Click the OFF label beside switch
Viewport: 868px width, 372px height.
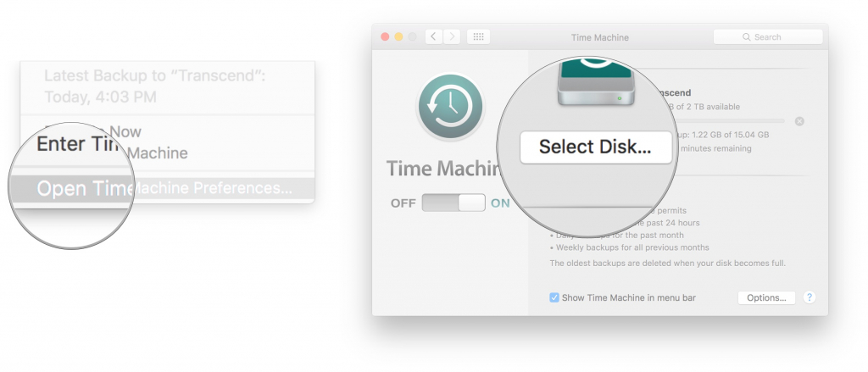tap(403, 203)
